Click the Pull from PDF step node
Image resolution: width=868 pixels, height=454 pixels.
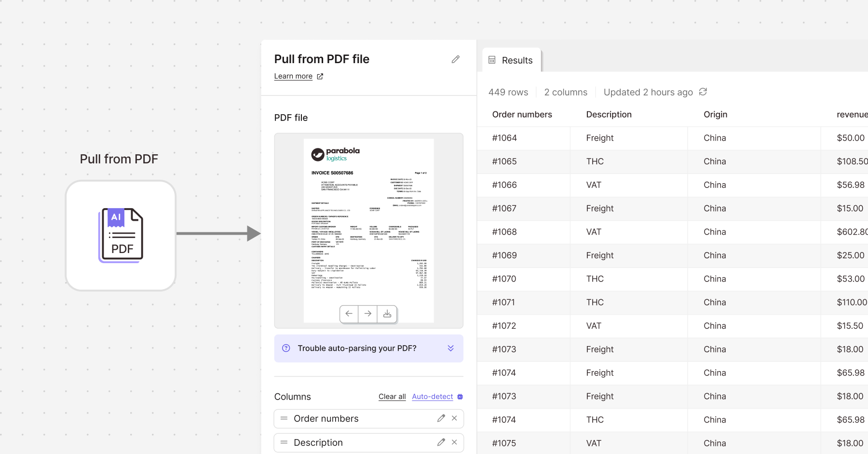click(121, 236)
